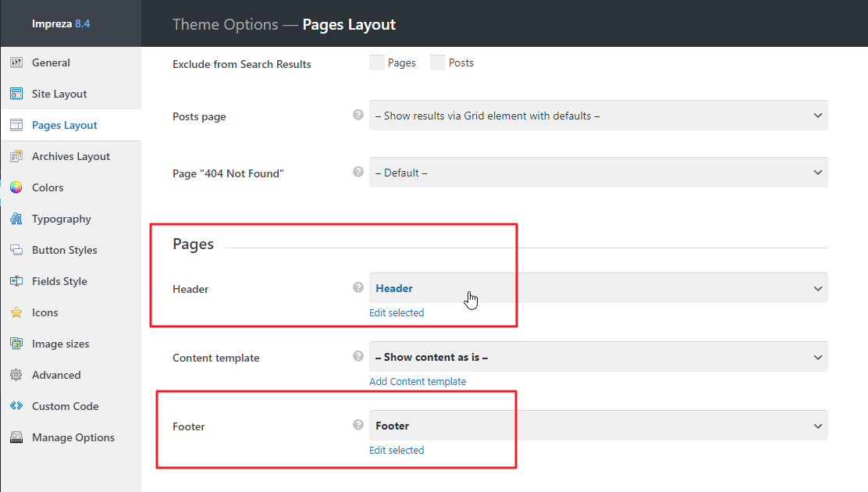Open the Posts page dropdown
This screenshot has height=492, width=868.
pyautogui.click(x=598, y=116)
